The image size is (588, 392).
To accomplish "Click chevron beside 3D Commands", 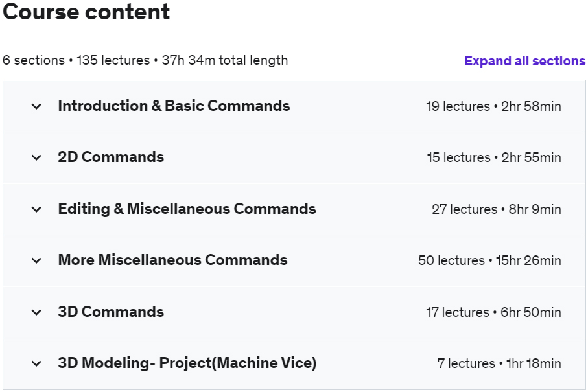I will pyautogui.click(x=36, y=312).
